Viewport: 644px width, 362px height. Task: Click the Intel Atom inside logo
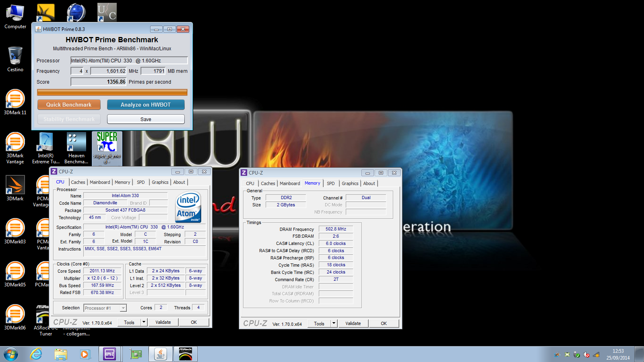point(188,208)
